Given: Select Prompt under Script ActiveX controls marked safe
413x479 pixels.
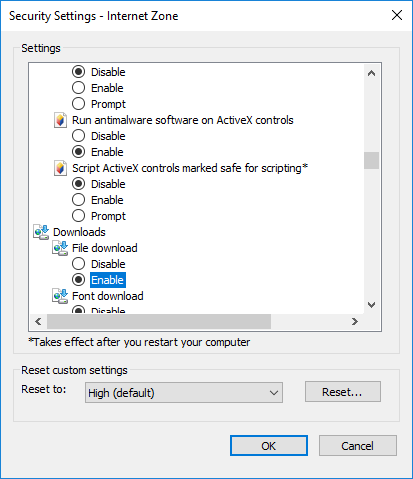Looking at the screenshot, I should (x=78, y=216).
